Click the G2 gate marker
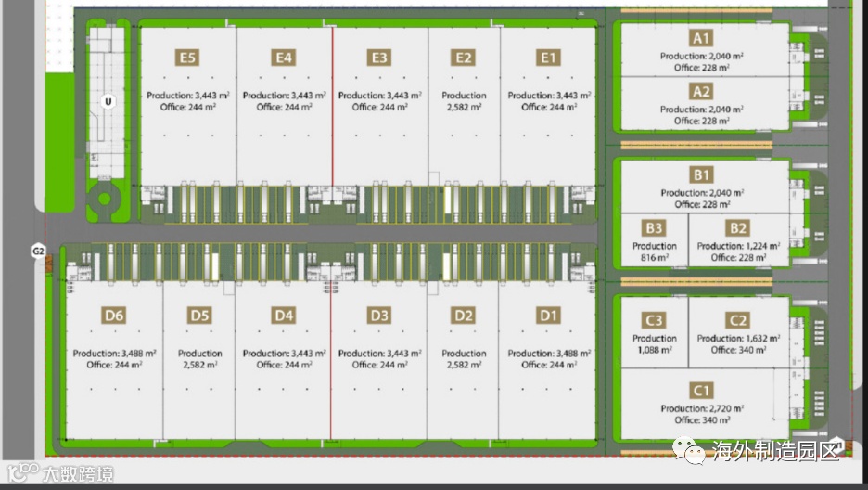Image resolution: width=868 pixels, height=490 pixels. [x=38, y=251]
